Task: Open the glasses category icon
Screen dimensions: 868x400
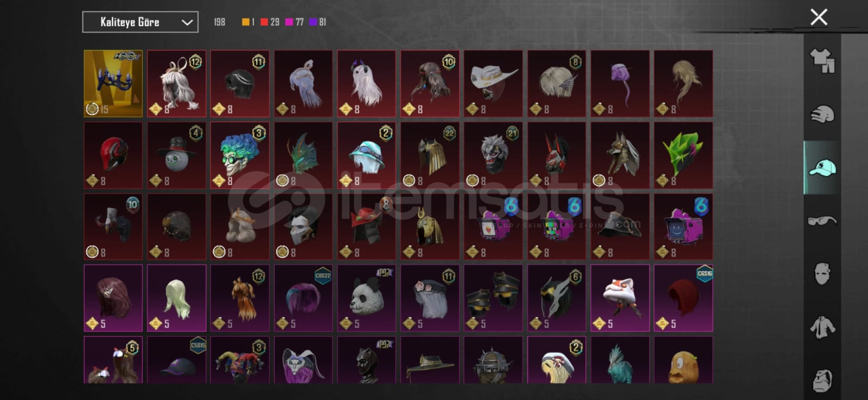Action: coord(822,221)
